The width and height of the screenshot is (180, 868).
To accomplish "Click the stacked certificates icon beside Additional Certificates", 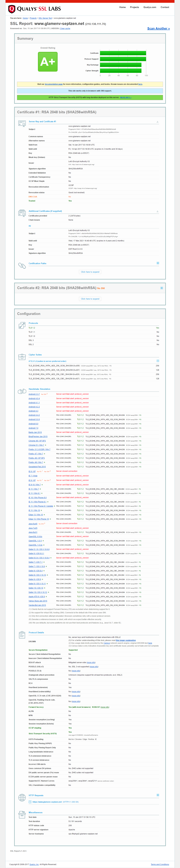I will coord(22,213).
